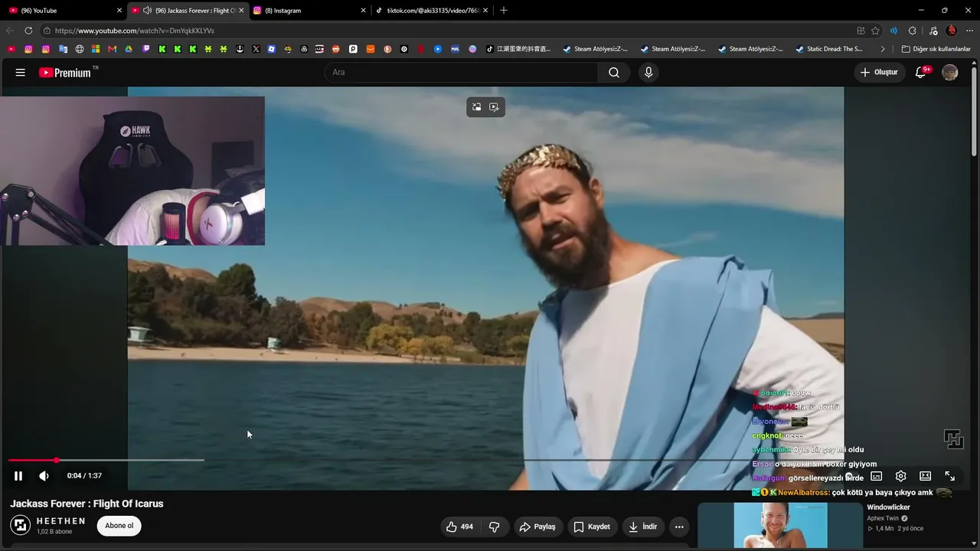View site info via the lock icon
This screenshot has height=551, width=980.
tap(47, 31)
